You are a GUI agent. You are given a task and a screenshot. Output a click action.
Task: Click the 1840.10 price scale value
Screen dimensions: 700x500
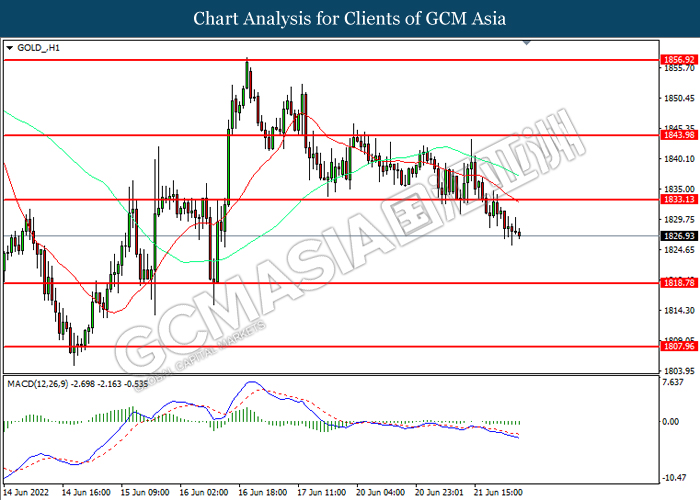pos(679,159)
